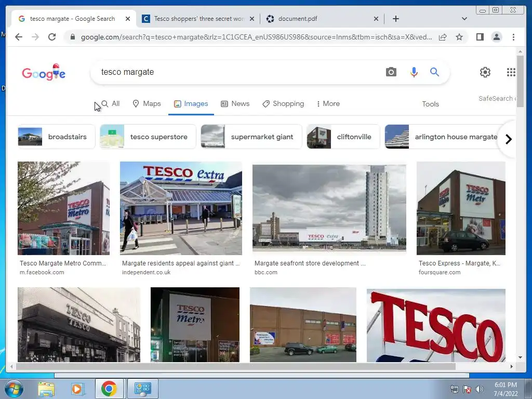Open the 'Margate residents appeal against giant' link
Viewport: 532px width, 399px height.
point(181,263)
